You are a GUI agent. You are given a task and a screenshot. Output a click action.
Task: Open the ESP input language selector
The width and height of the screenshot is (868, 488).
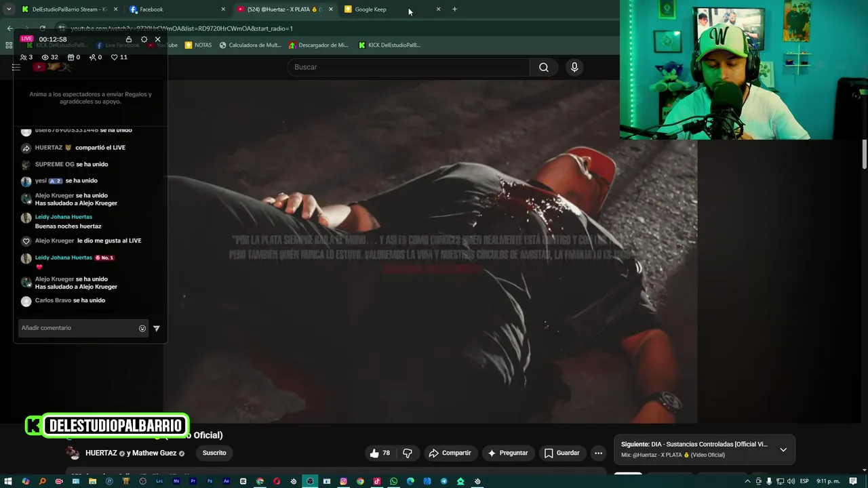804,481
